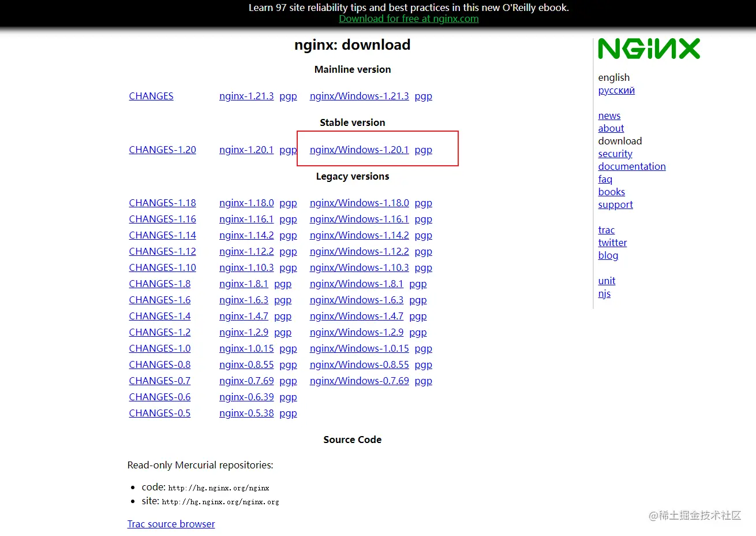
Task: Download nginx/Windows-0.8.55
Action: 359,364
